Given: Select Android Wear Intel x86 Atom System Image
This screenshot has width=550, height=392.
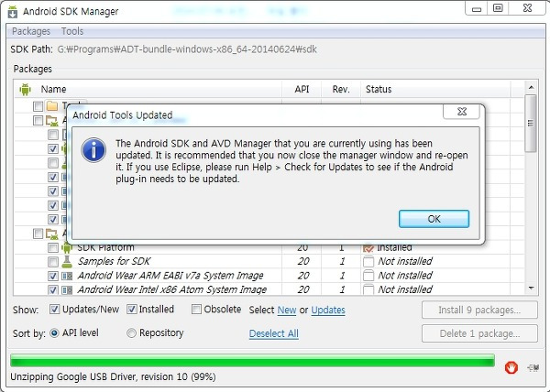Looking at the screenshot, I should tap(172, 289).
